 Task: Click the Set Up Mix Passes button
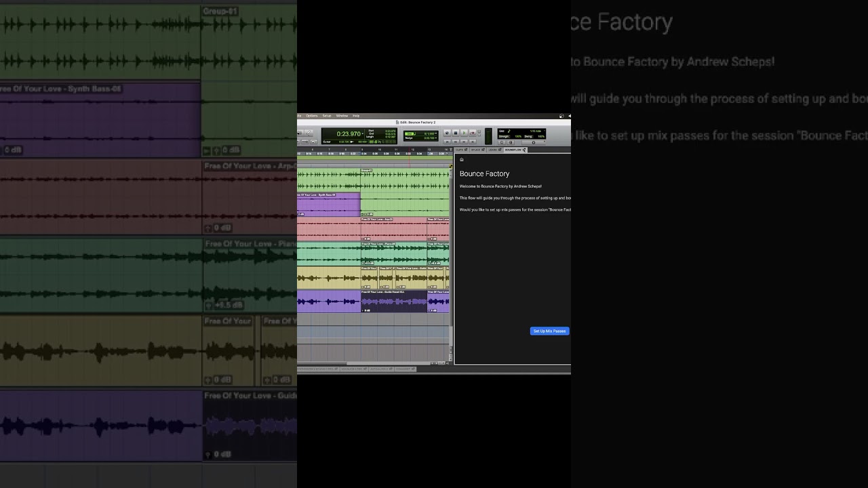click(549, 331)
